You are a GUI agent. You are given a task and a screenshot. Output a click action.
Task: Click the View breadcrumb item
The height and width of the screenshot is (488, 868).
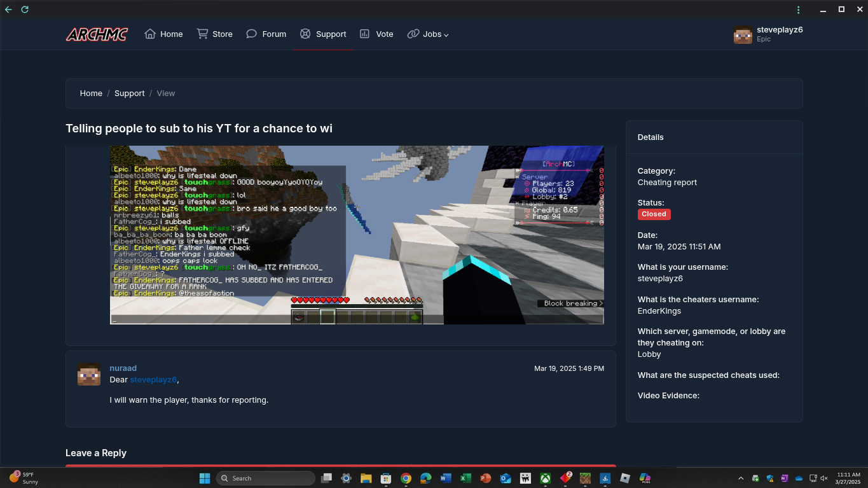166,93
